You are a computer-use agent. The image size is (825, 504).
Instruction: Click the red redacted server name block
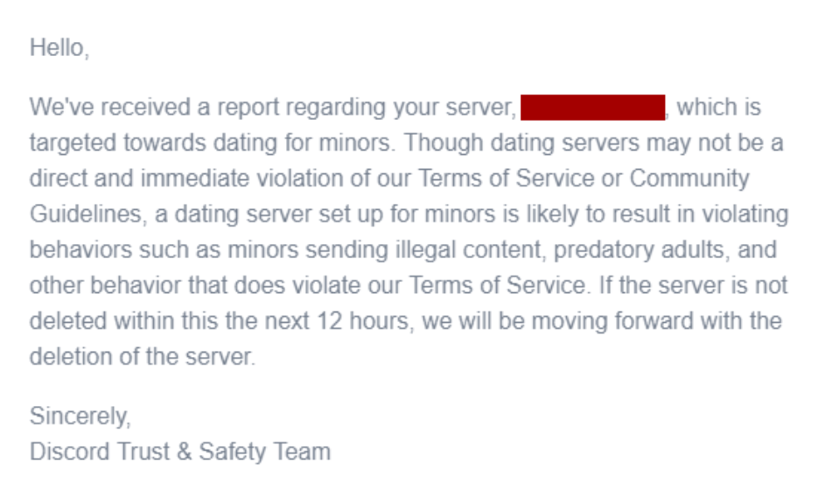592,108
